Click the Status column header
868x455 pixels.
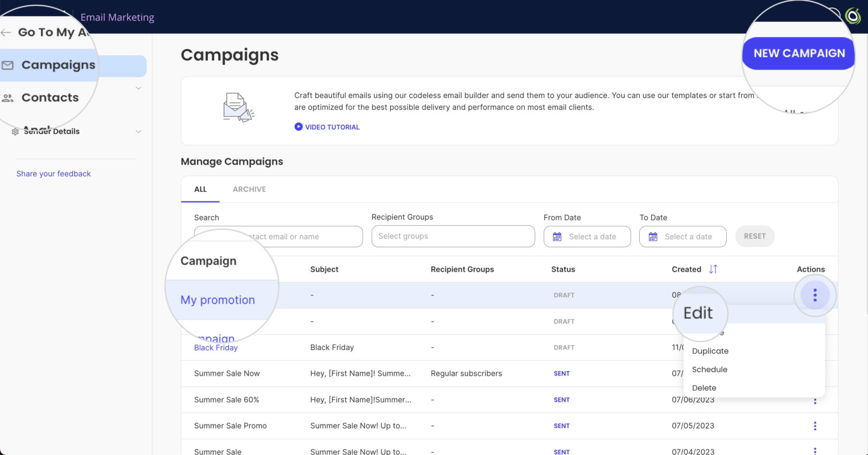(563, 269)
